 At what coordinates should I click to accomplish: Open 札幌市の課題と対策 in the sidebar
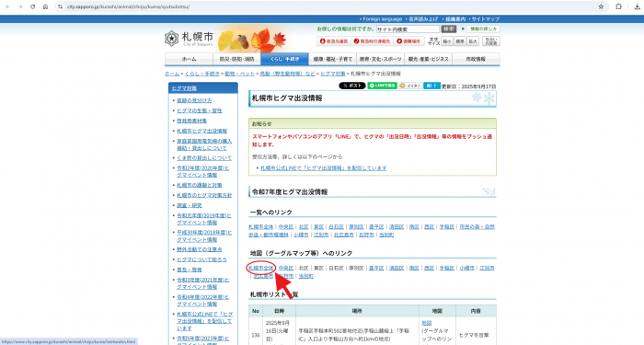click(x=200, y=185)
